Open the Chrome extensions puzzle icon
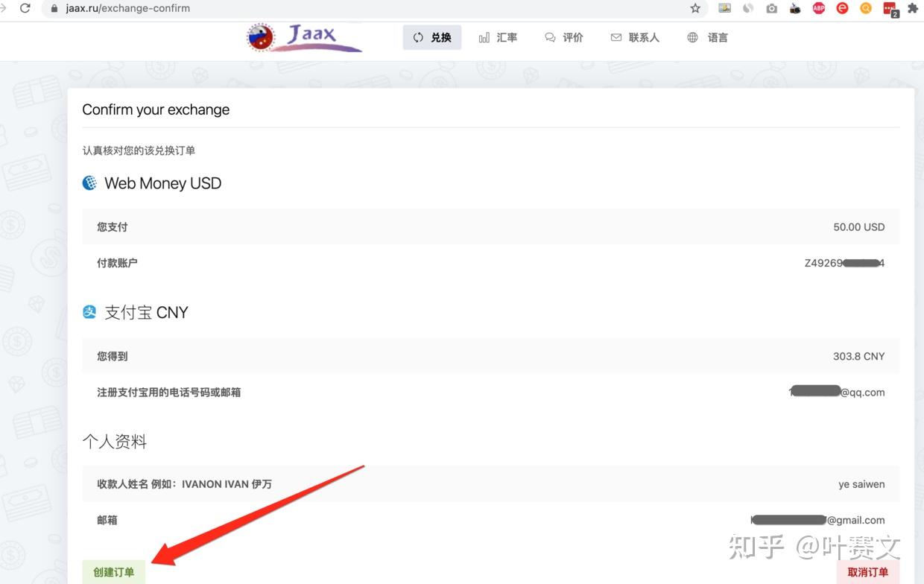 pos(913,8)
